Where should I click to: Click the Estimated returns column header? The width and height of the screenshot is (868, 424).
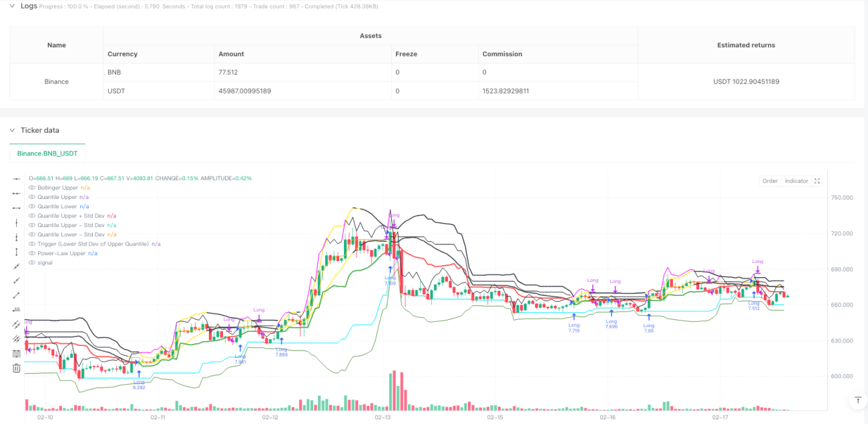[x=746, y=45]
